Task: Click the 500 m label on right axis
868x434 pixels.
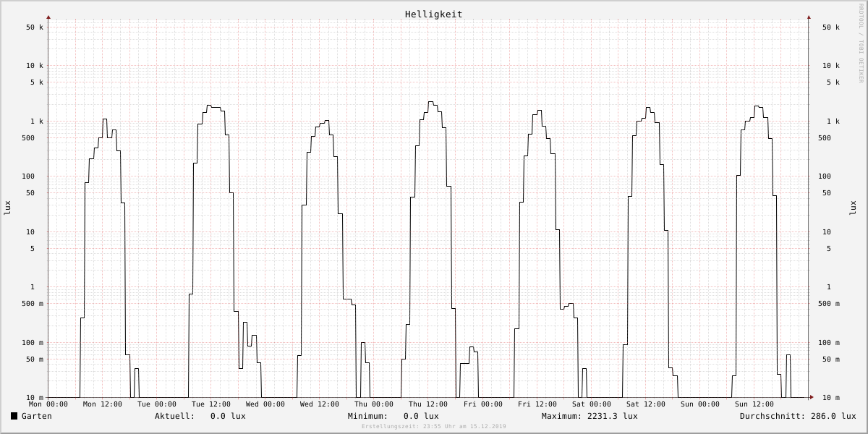Action: [829, 304]
